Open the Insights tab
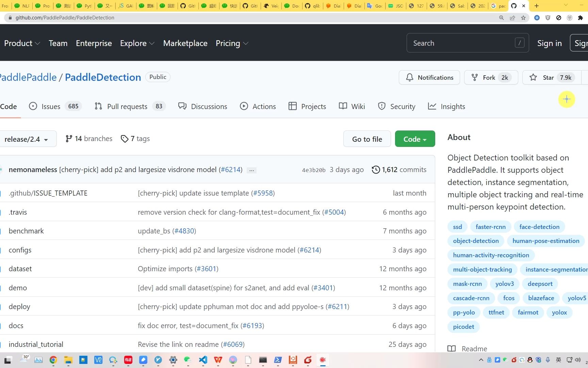The height and width of the screenshot is (368, 588). click(x=446, y=106)
